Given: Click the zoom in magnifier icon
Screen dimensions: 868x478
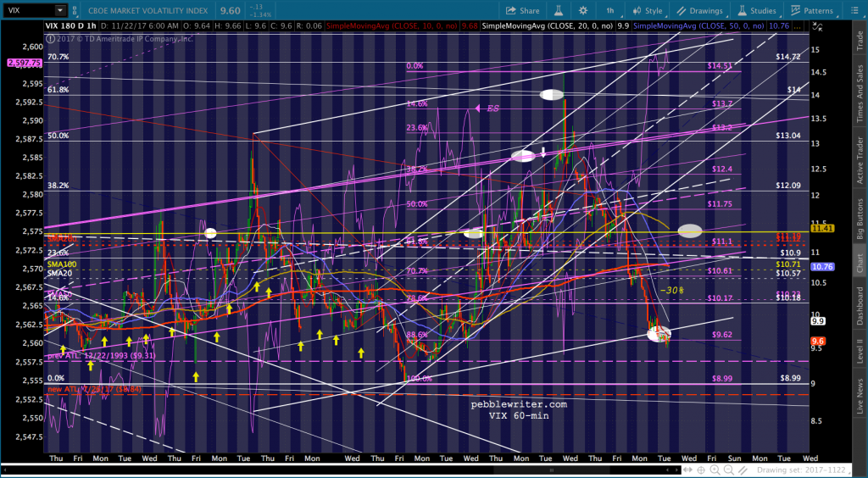Looking at the screenshot, I should 714,469.
